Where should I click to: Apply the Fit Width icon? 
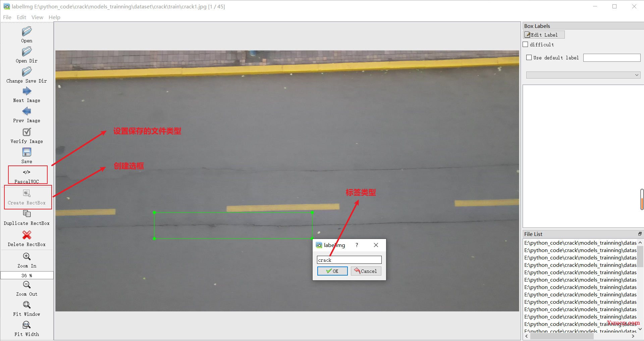[27, 325]
